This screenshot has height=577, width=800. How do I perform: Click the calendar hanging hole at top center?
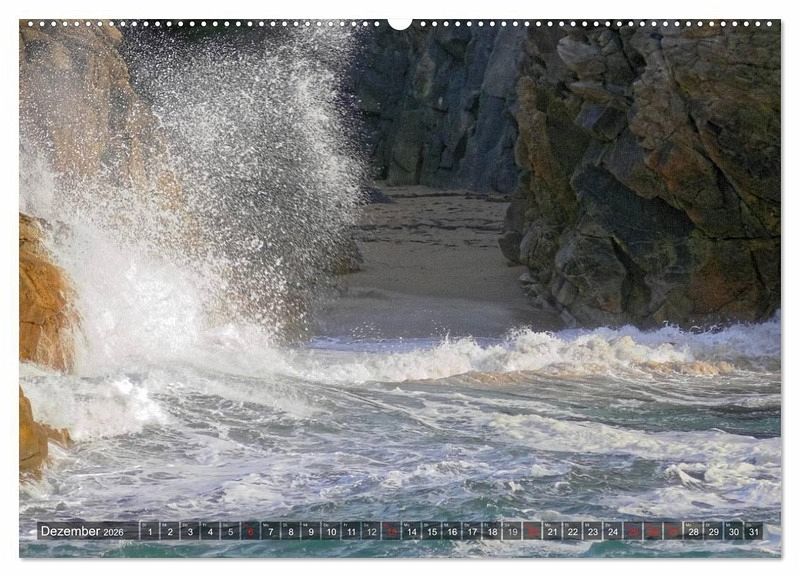coord(400,22)
